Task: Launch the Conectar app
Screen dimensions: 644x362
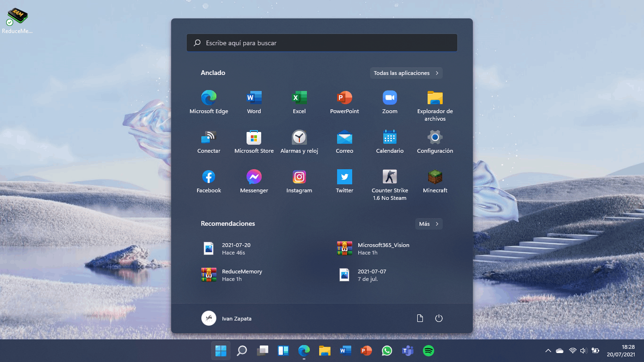Action: (x=209, y=142)
